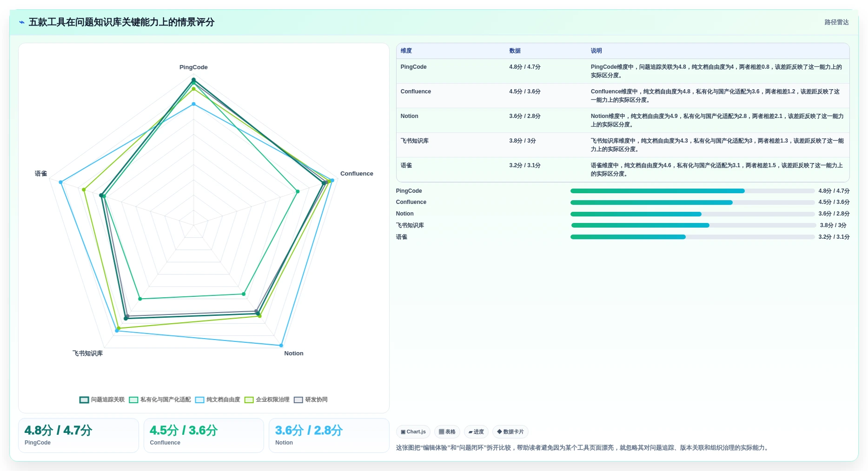868x471 pixels.
Task: Toggle the 私有化与国产化适配 legend series
Action: (160, 399)
